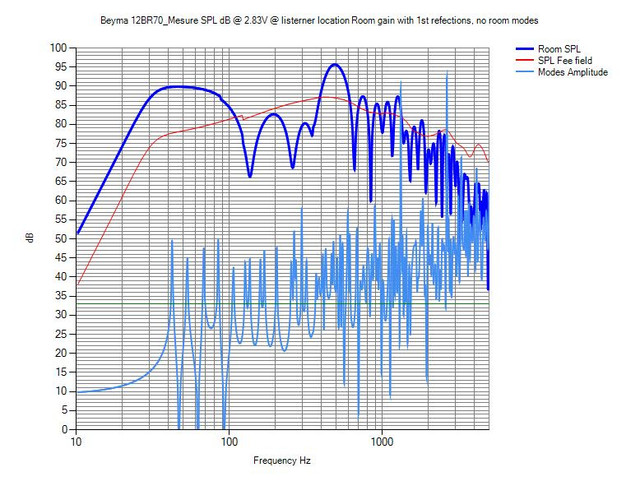Click the y-axis value 50
Image resolution: width=640 pixels, height=485 pixels.
(x=60, y=238)
